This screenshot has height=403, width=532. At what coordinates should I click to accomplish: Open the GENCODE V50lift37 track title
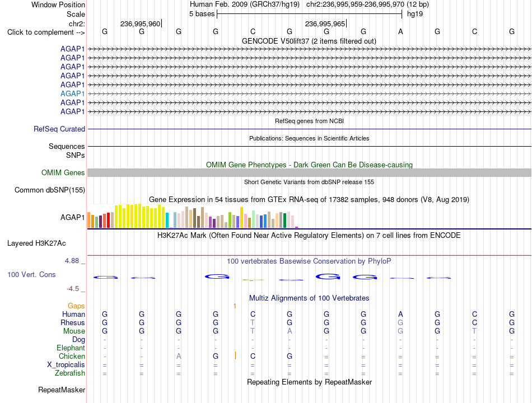coord(309,41)
